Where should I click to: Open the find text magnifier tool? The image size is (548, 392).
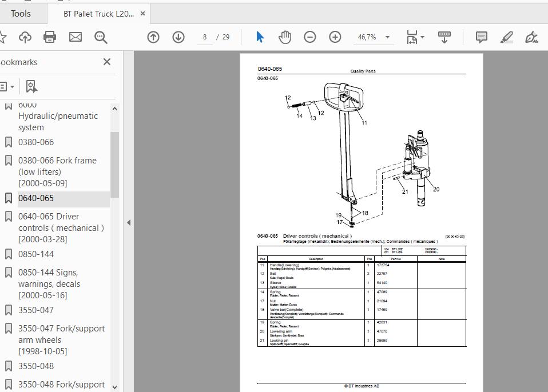(x=101, y=37)
